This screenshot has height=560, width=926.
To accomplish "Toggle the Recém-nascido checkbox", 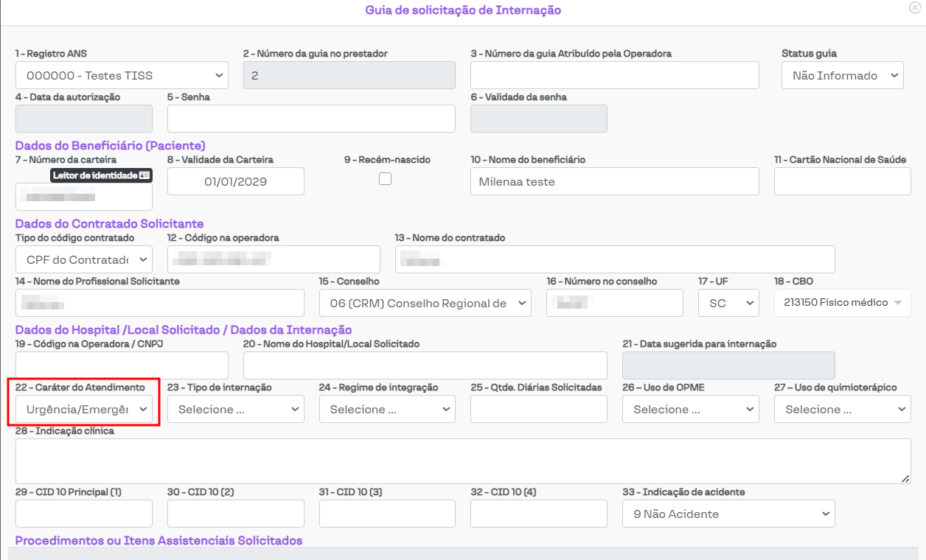I will pos(385,178).
